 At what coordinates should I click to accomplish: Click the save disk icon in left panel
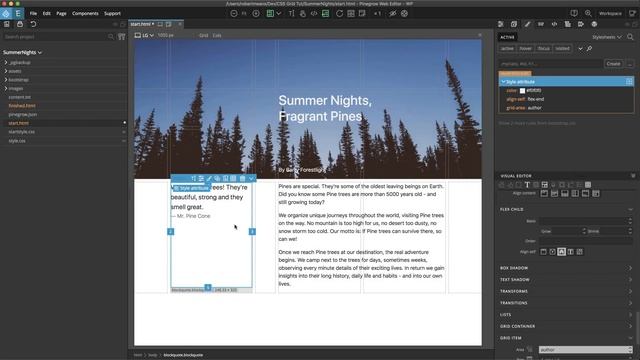tap(20, 24)
